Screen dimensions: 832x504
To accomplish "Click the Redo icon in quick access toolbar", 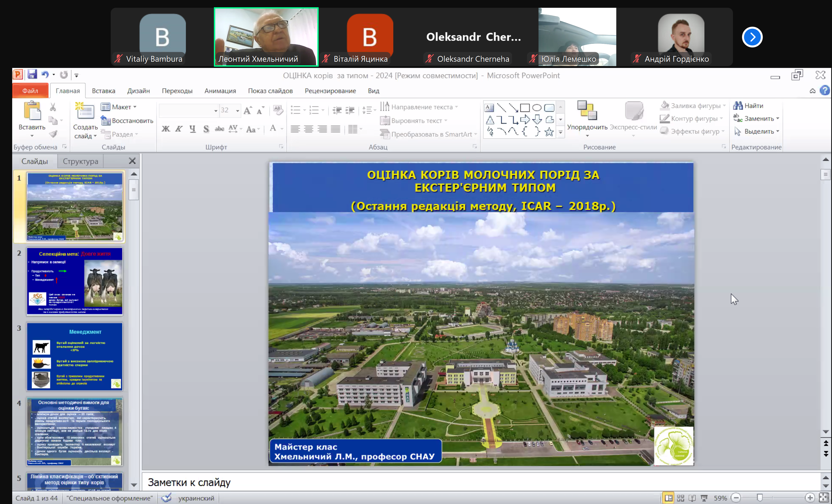I will click(64, 75).
